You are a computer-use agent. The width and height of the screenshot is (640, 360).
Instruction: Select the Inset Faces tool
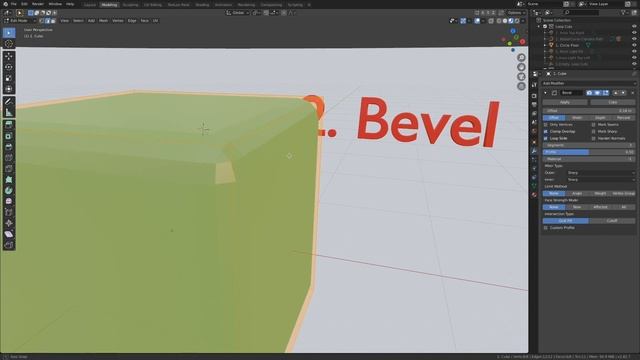click(9, 136)
